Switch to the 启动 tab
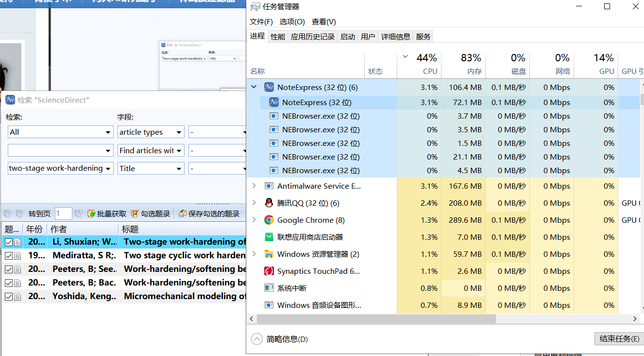Screen dimensions: 644x356 pos(348,36)
